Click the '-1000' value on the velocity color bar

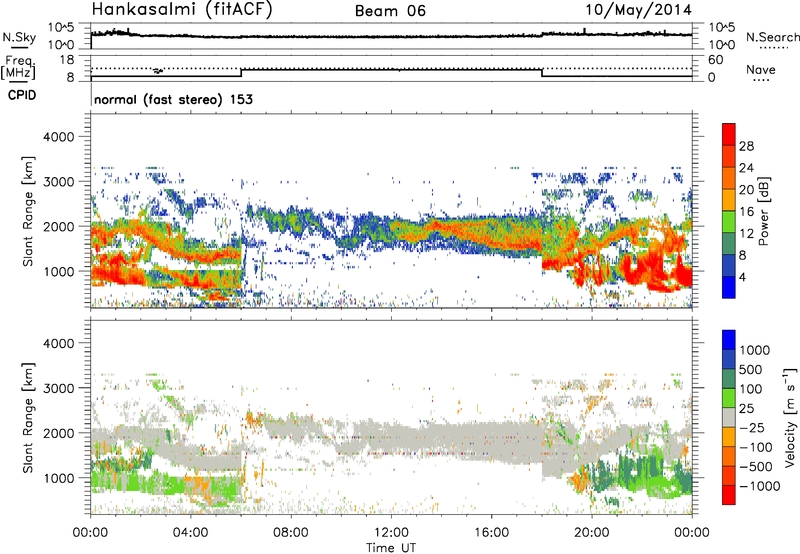(x=760, y=486)
